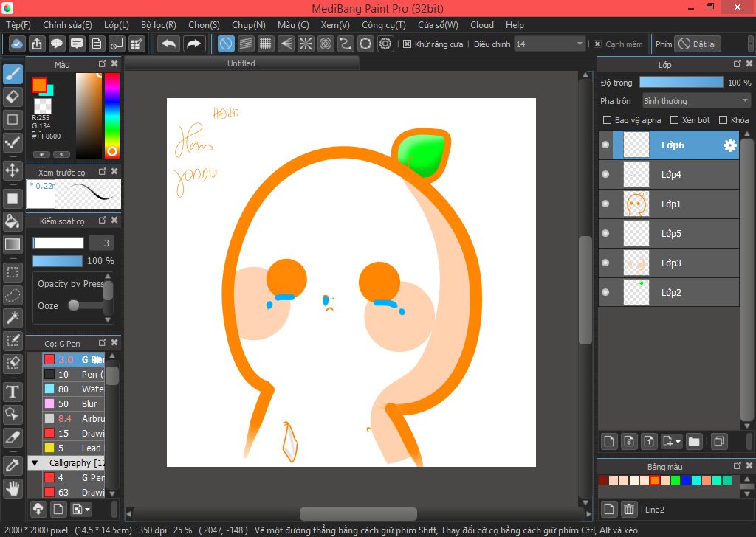
Task: Enable Bảo vệ alpha checkbox
Action: coord(607,120)
